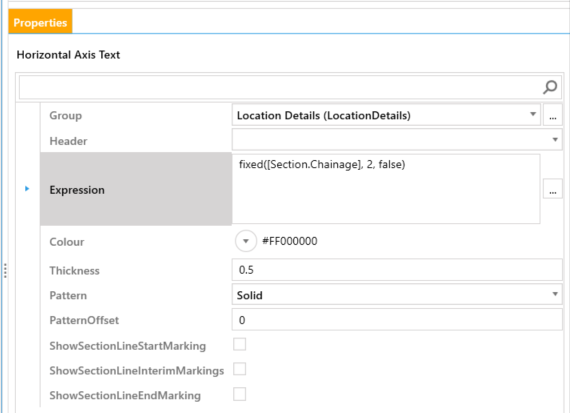Image resolution: width=570 pixels, height=413 pixels.
Task: Click the Location Details group value
Action: point(324,116)
